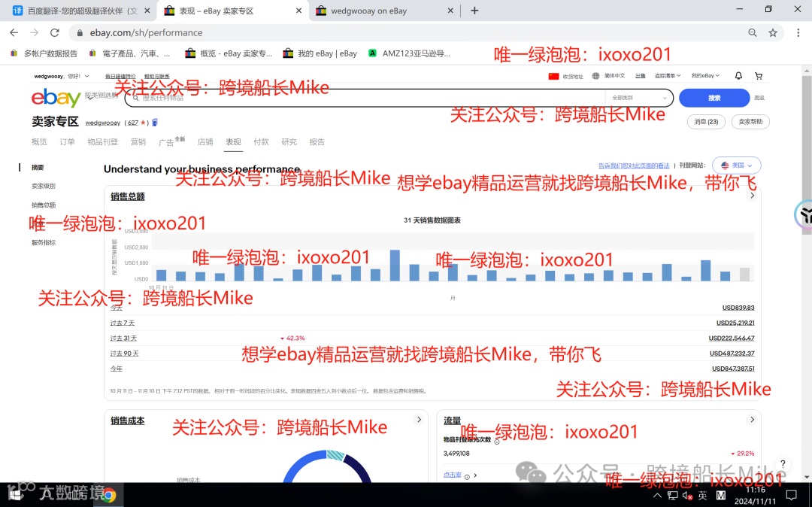Select 摘要 in the left sidebar
This screenshot has width=812, height=507.
coord(38,167)
